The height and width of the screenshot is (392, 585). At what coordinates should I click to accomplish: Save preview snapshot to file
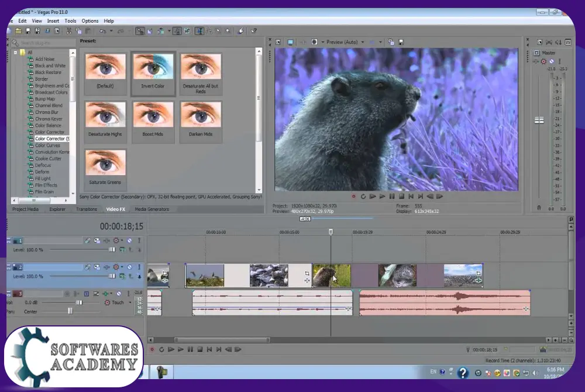401,42
